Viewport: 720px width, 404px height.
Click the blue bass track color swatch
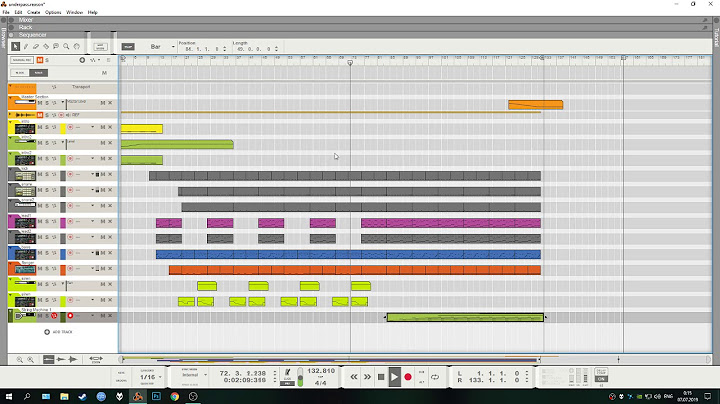click(x=63, y=254)
